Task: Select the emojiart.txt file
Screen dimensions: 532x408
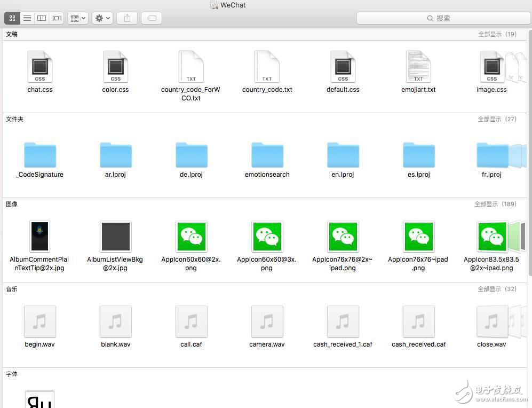Action: coord(418,67)
